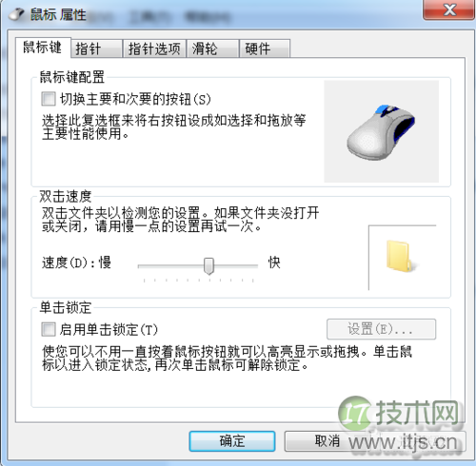
Task: Click slider track near 慢 end
Action: (x=149, y=266)
